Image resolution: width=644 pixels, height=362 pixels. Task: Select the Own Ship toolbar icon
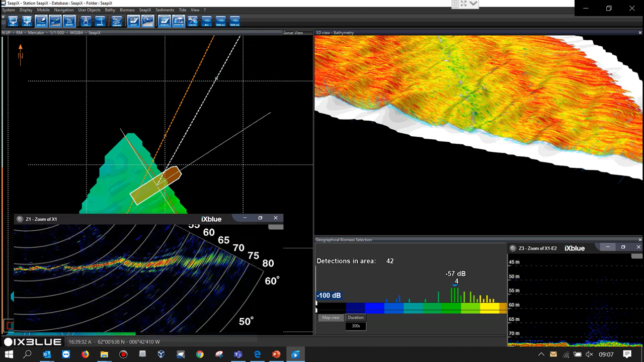41,21
